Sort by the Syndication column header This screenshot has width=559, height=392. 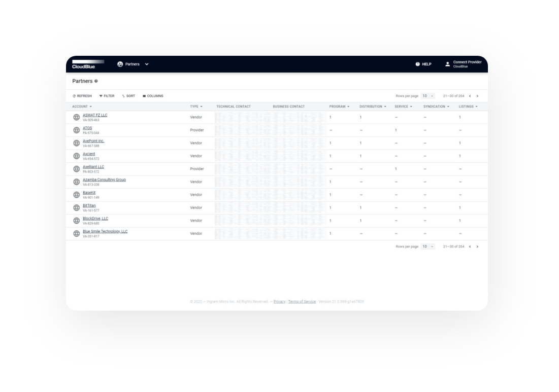[x=436, y=106]
